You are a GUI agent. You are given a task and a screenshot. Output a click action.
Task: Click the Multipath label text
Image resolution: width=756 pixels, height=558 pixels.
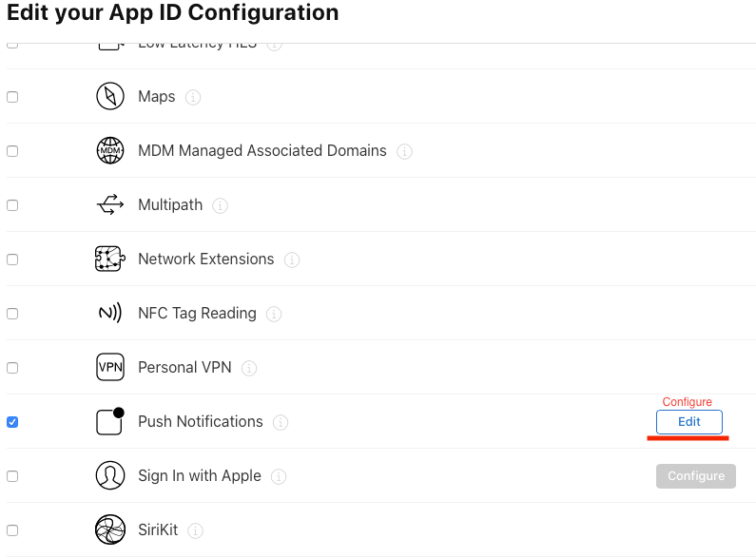(x=170, y=204)
